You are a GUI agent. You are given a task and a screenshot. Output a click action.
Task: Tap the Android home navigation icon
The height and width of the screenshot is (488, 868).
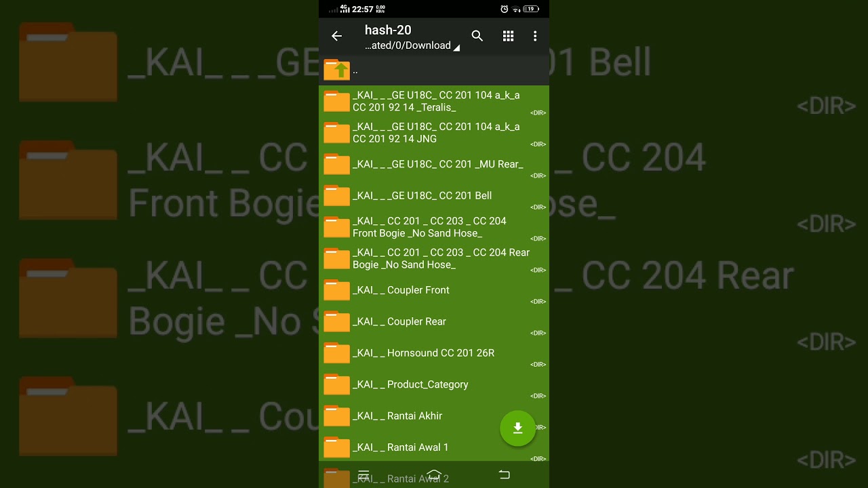(434, 475)
